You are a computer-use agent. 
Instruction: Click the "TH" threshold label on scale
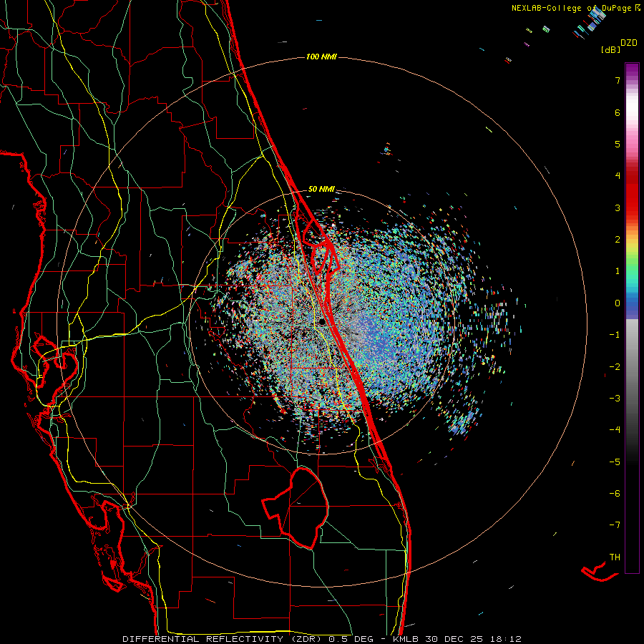[x=615, y=557]
